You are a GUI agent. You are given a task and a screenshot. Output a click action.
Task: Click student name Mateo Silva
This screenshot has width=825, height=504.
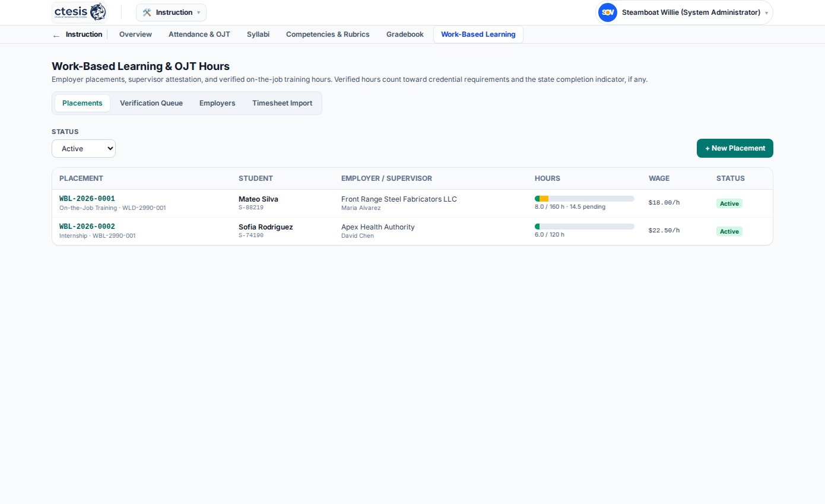[258, 199]
